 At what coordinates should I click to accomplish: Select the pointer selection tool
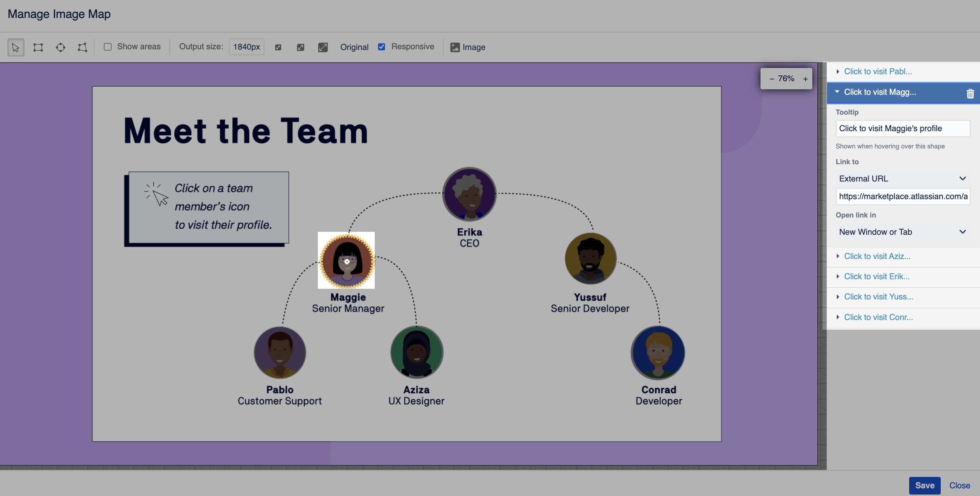(x=15, y=47)
